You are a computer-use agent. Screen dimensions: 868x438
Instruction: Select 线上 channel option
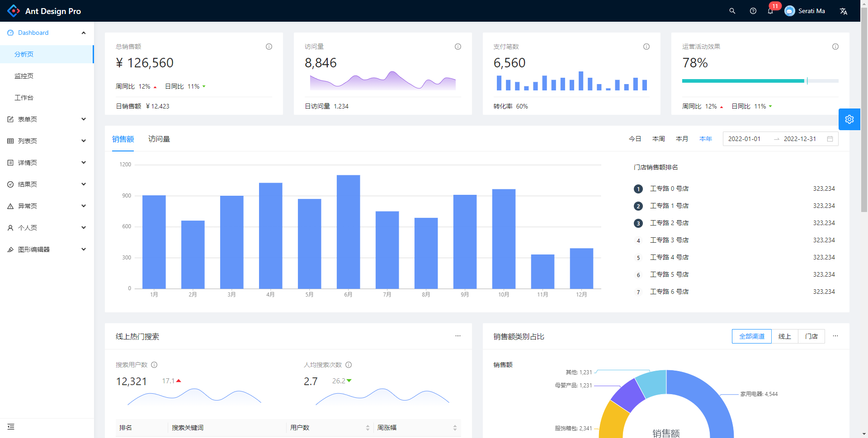[784, 336]
